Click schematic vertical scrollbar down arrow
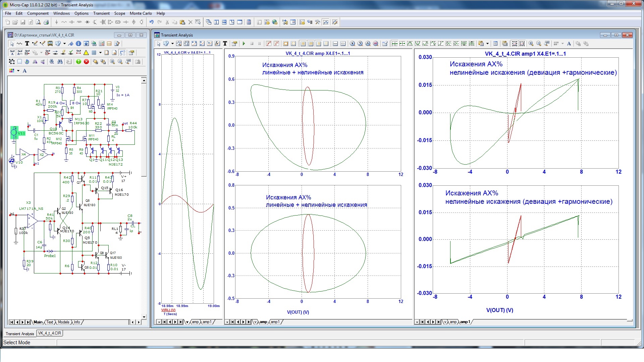Screen dimensions: 644x362 pos(144,317)
